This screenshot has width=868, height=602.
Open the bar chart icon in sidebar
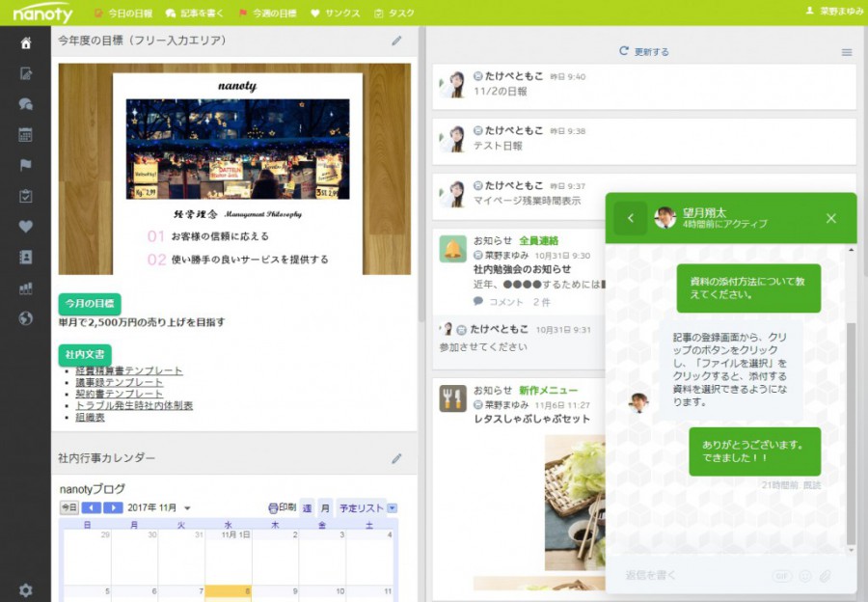pos(25,288)
